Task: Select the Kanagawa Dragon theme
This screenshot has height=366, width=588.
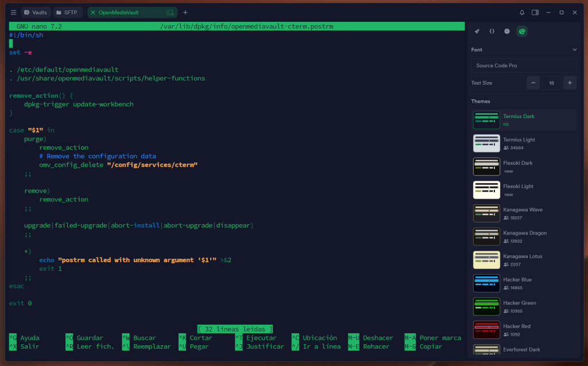Action: 523,236
